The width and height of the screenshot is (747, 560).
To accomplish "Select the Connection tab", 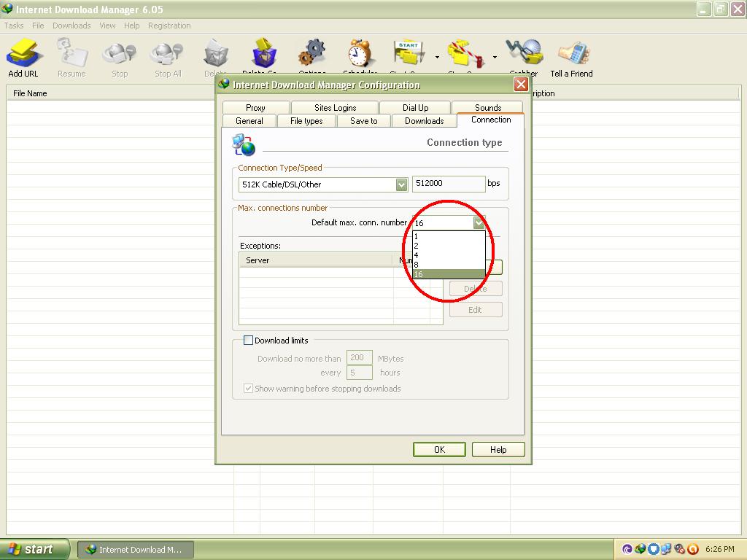I will (491, 120).
